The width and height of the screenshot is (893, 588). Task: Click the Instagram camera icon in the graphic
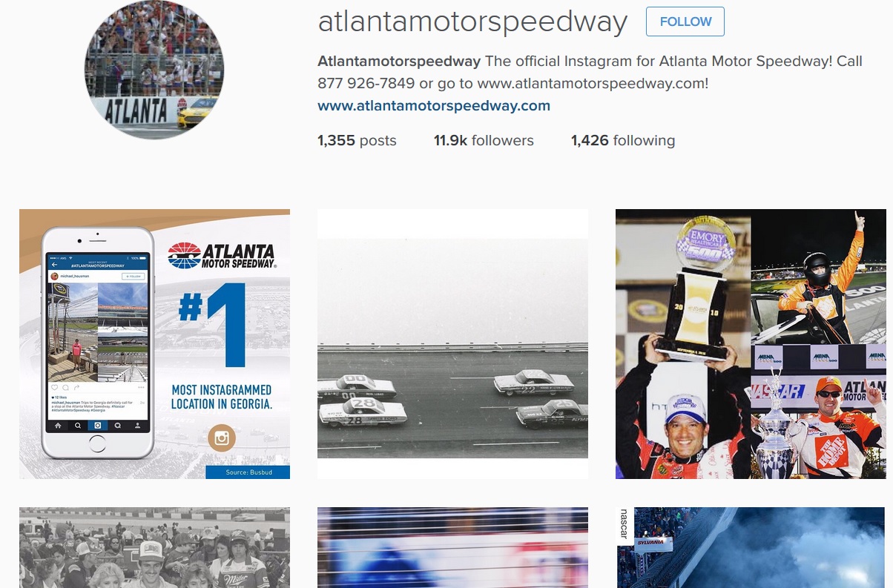(x=221, y=437)
